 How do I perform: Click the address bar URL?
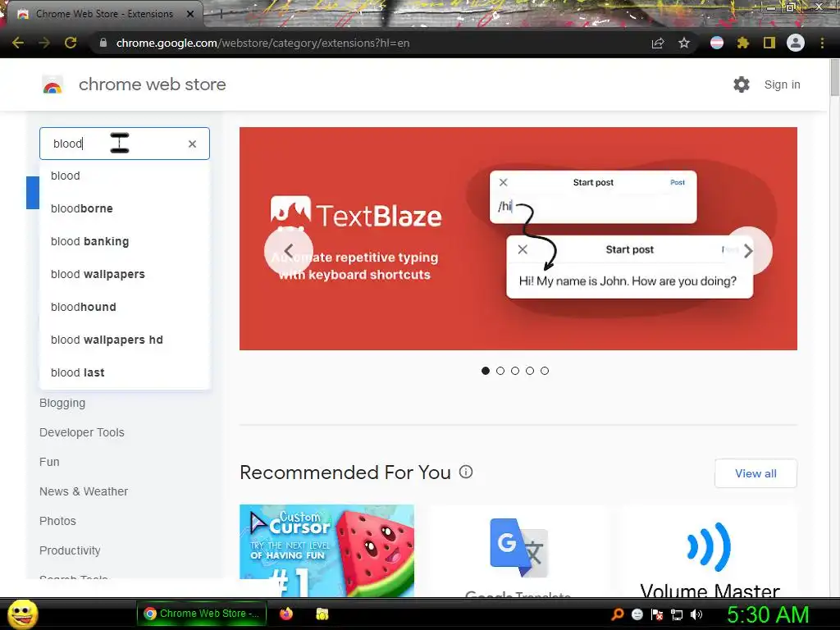click(262, 43)
